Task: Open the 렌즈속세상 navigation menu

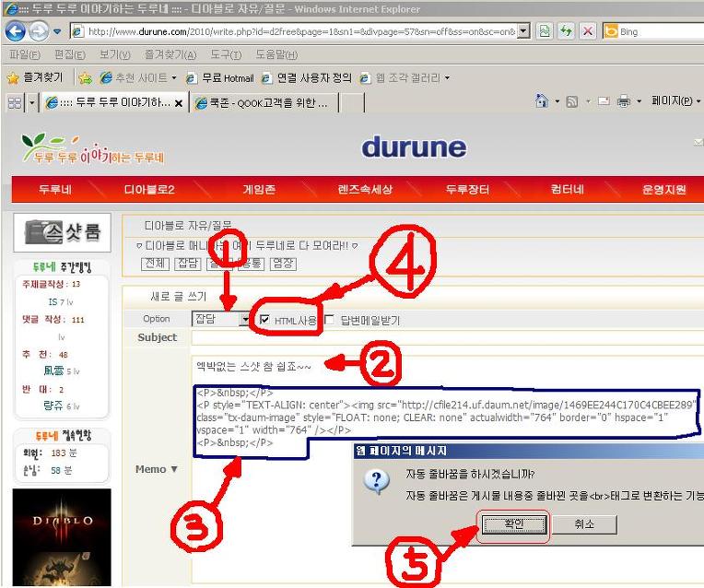Action: click(x=365, y=189)
